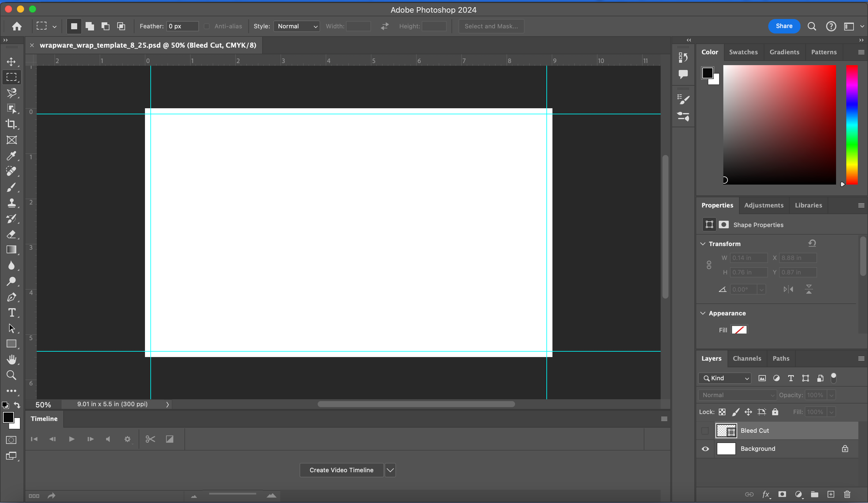Switch to the Channels tab
The width and height of the screenshot is (868, 503).
click(x=747, y=358)
